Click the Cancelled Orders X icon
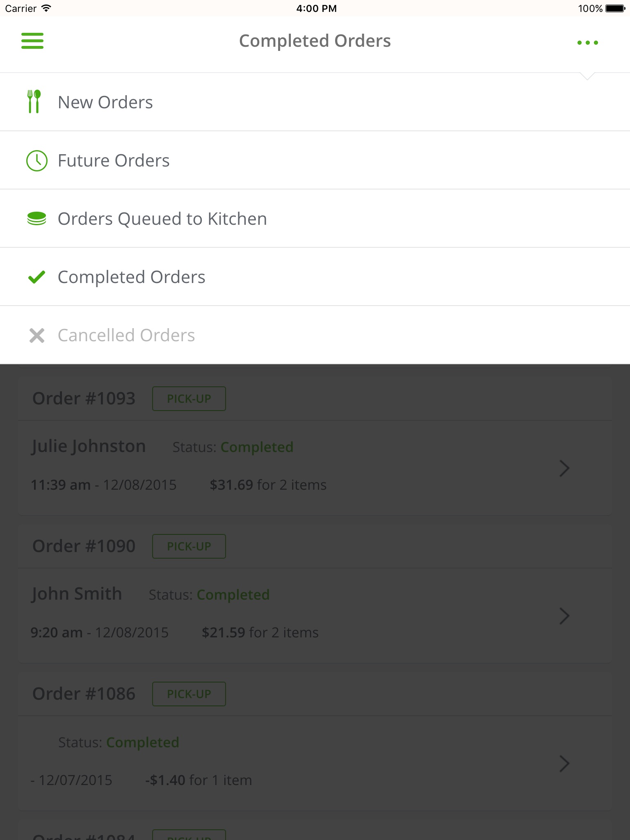 pyautogui.click(x=37, y=336)
